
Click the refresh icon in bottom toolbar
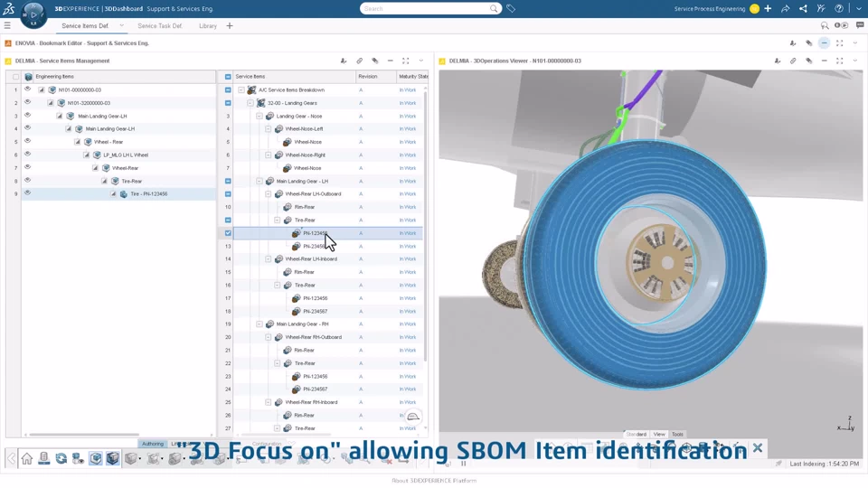click(61, 458)
